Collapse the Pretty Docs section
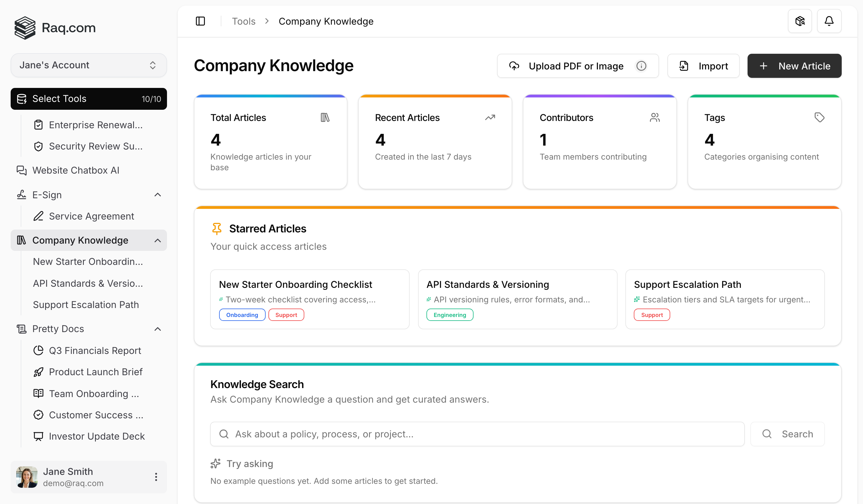This screenshot has width=863, height=504. point(157,328)
